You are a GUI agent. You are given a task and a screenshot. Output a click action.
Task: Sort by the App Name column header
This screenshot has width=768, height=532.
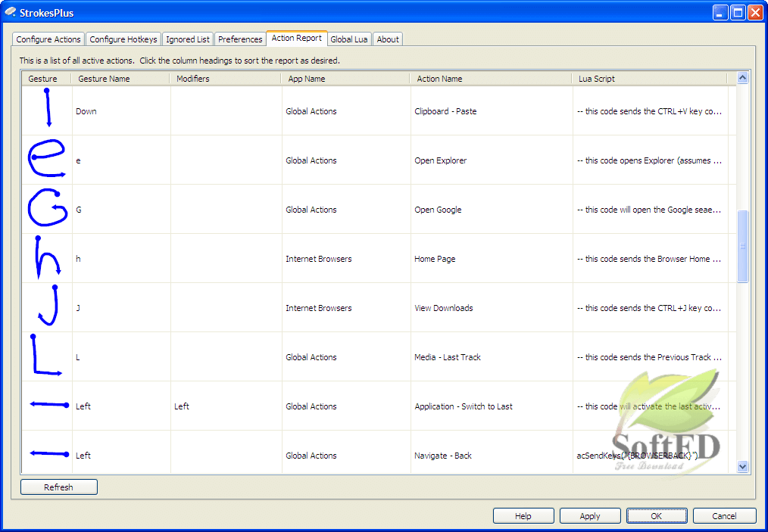(345, 78)
